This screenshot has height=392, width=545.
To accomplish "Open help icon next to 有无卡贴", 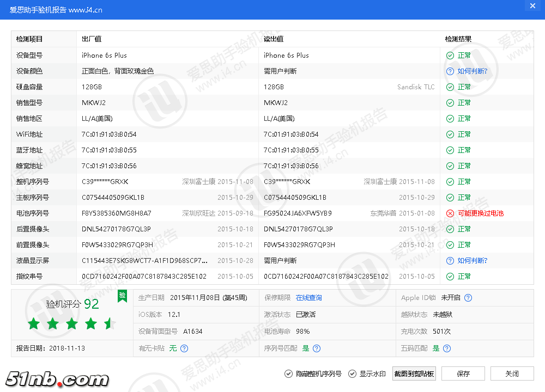I will coord(184,348).
